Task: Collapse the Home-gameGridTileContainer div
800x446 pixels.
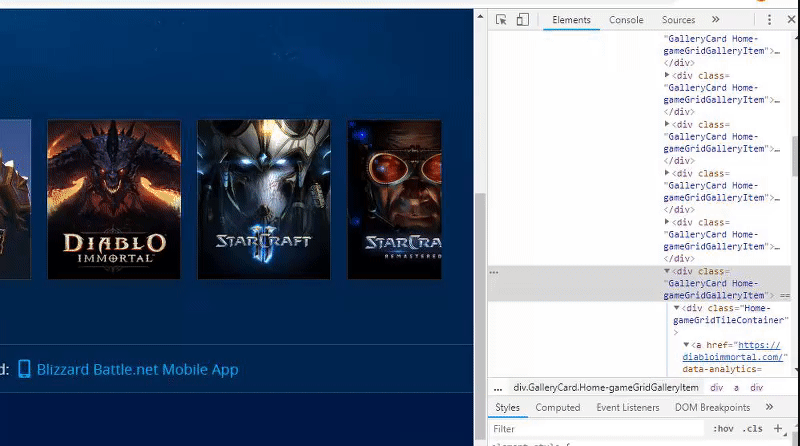Action: [676, 308]
